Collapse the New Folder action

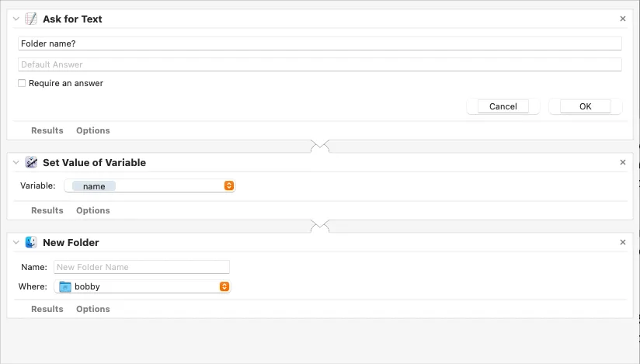(x=16, y=242)
